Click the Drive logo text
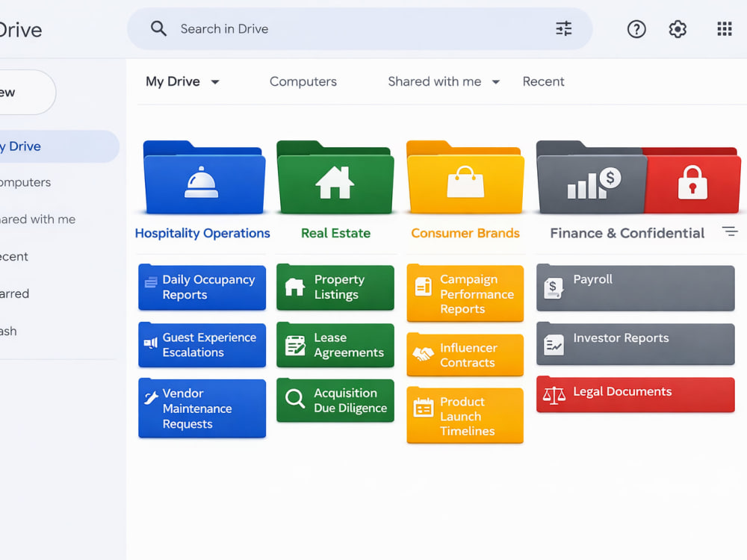Image resolution: width=747 pixels, height=560 pixels. tap(21, 30)
